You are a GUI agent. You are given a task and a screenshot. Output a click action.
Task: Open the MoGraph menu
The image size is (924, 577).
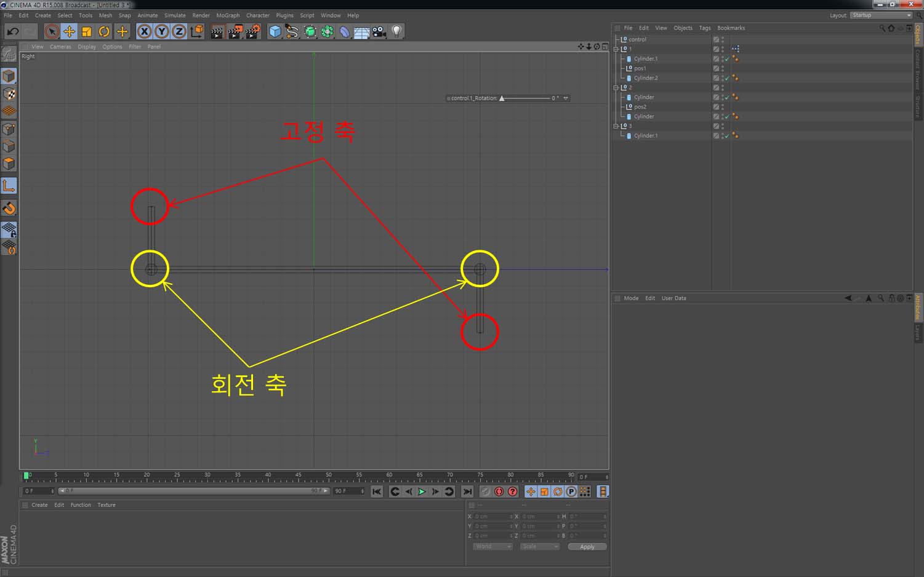coord(228,15)
